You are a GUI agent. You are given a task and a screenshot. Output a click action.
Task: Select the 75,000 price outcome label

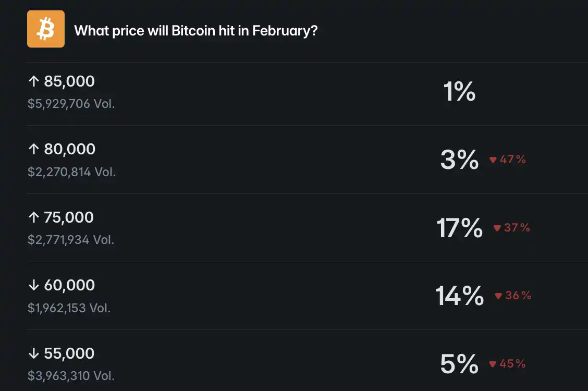(x=69, y=217)
